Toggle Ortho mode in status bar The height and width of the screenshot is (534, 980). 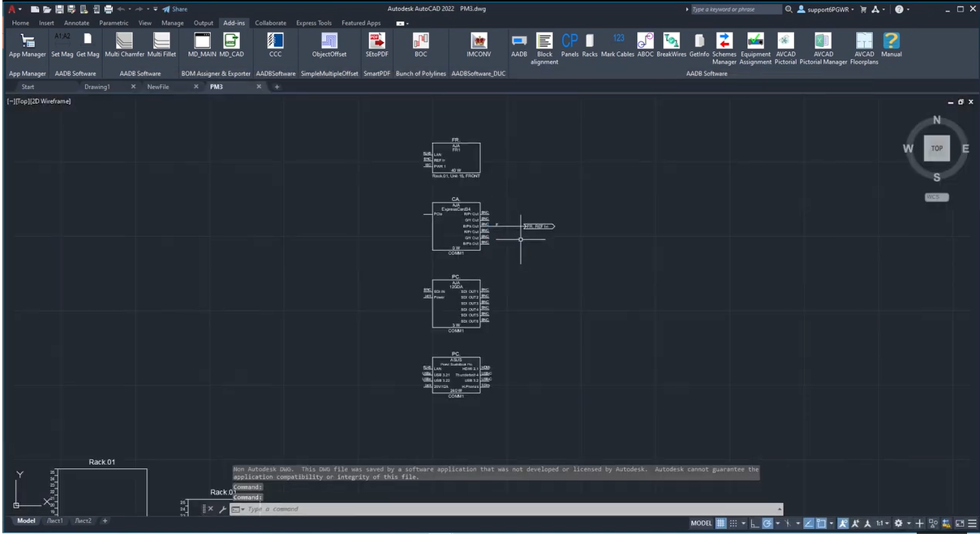point(755,523)
